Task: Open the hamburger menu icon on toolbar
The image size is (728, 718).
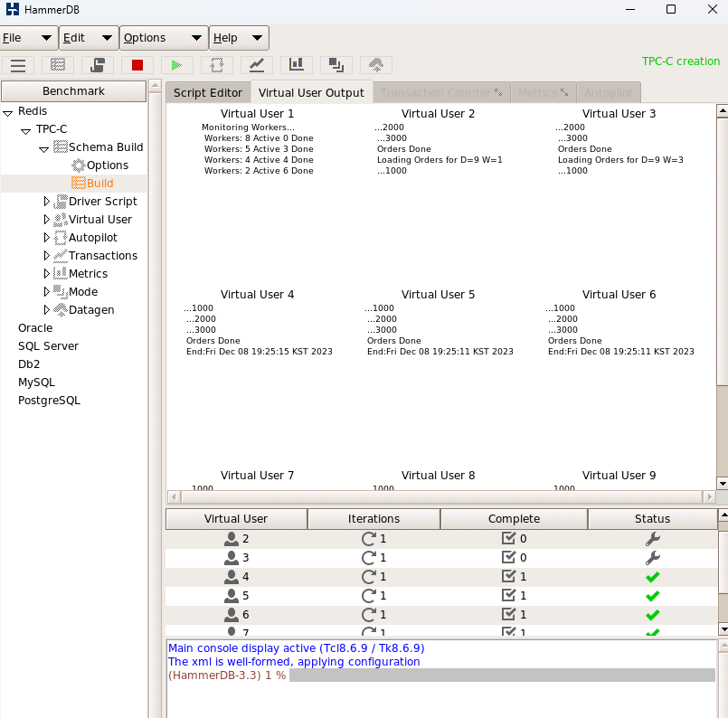Action: 18,64
